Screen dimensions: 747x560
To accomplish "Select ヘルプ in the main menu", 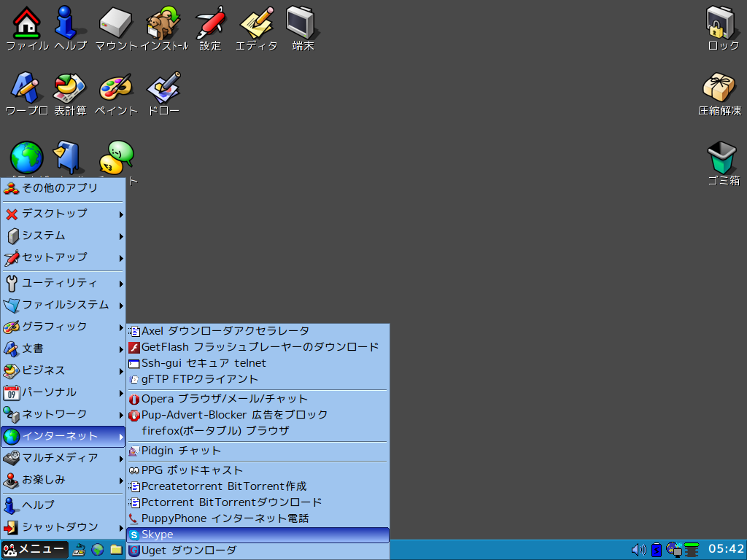I will [63, 505].
